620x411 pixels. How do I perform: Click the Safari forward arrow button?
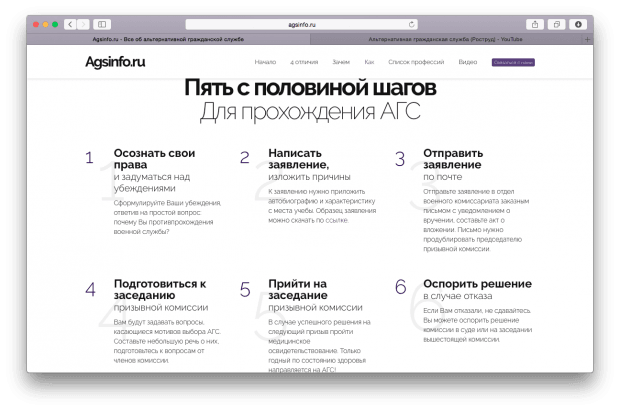[85, 24]
